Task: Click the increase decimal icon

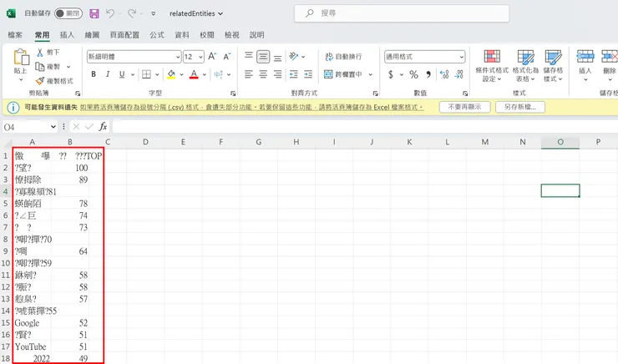Action: [444, 74]
